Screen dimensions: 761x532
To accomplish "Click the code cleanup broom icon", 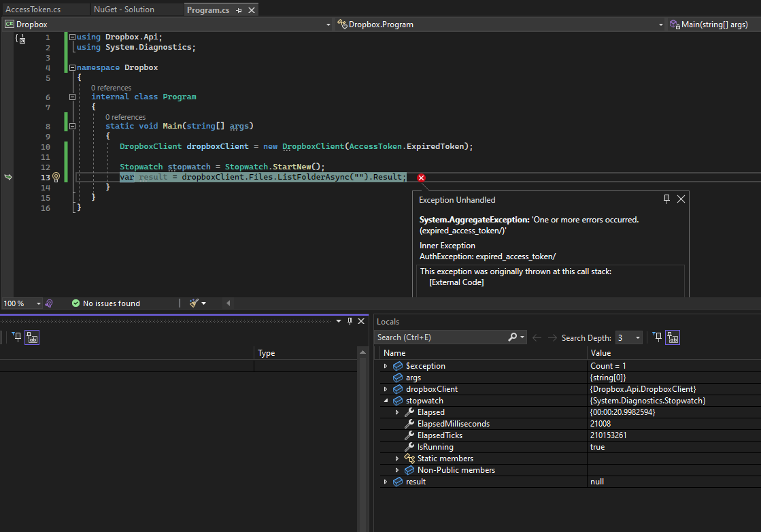I will click(194, 303).
